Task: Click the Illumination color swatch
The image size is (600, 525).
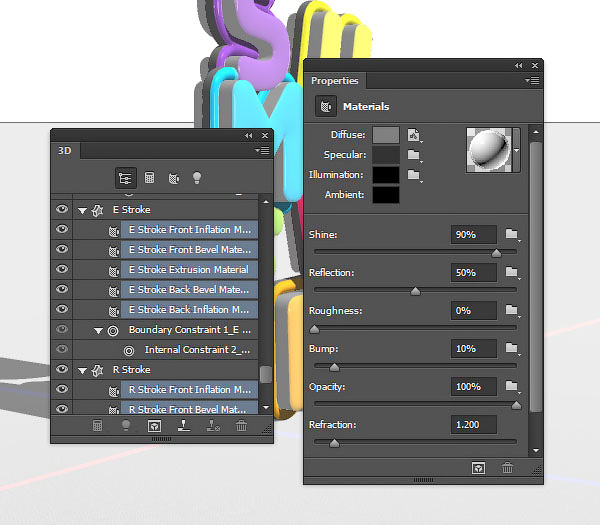Action: [x=386, y=175]
